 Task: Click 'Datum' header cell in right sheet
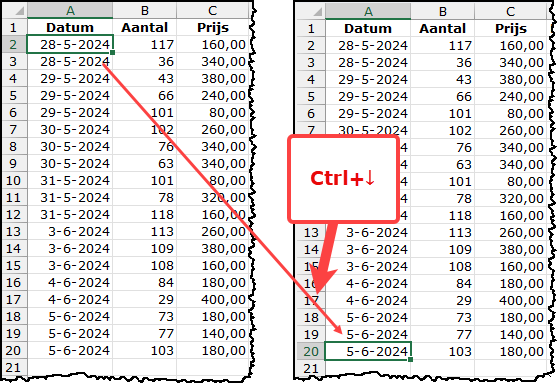pos(368,28)
